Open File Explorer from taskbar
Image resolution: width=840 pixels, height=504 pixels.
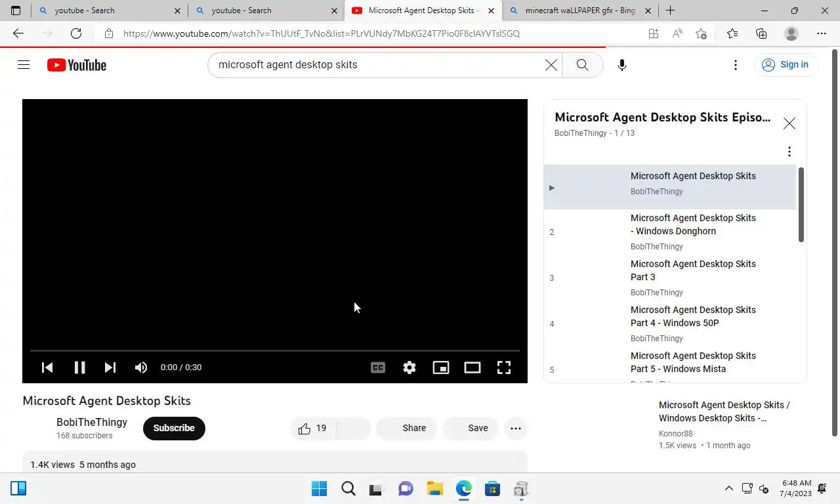coord(434,489)
